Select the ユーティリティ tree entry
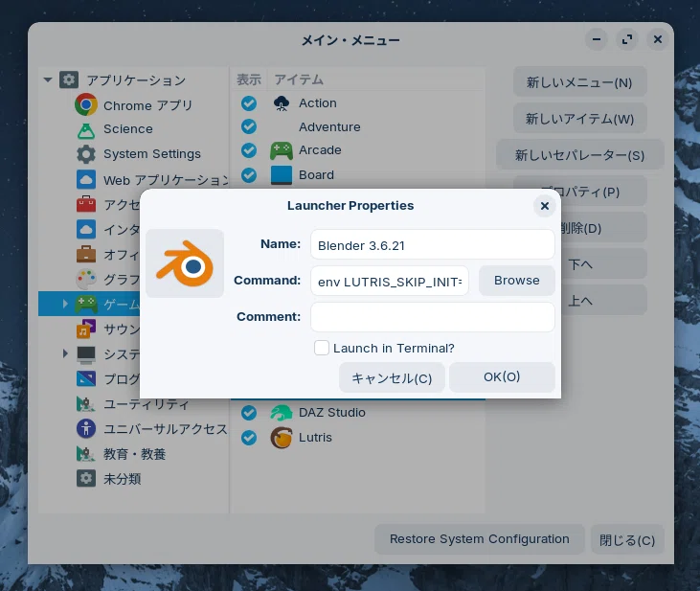The image size is (700, 591). click(147, 404)
